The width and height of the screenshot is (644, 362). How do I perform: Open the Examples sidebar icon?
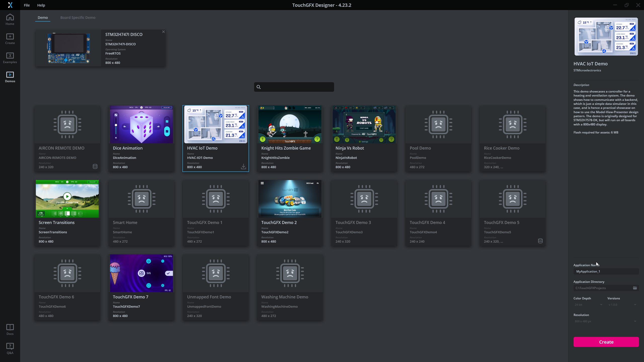coord(10,58)
